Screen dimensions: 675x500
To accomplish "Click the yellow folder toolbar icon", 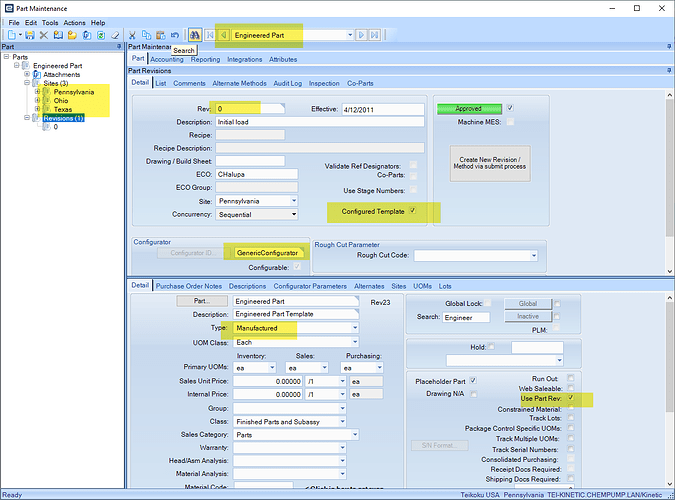I will 72,35.
